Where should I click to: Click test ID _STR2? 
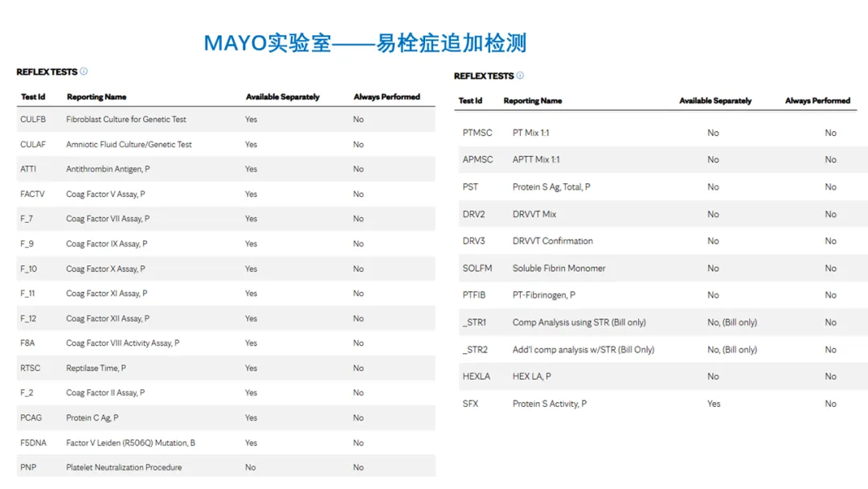pyautogui.click(x=476, y=349)
